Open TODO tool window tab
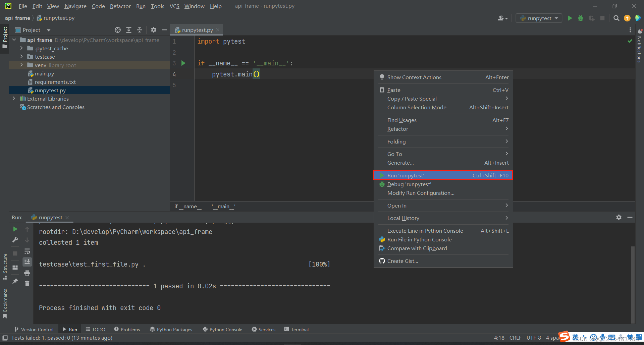The height and width of the screenshot is (345, 644). click(x=96, y=330)
